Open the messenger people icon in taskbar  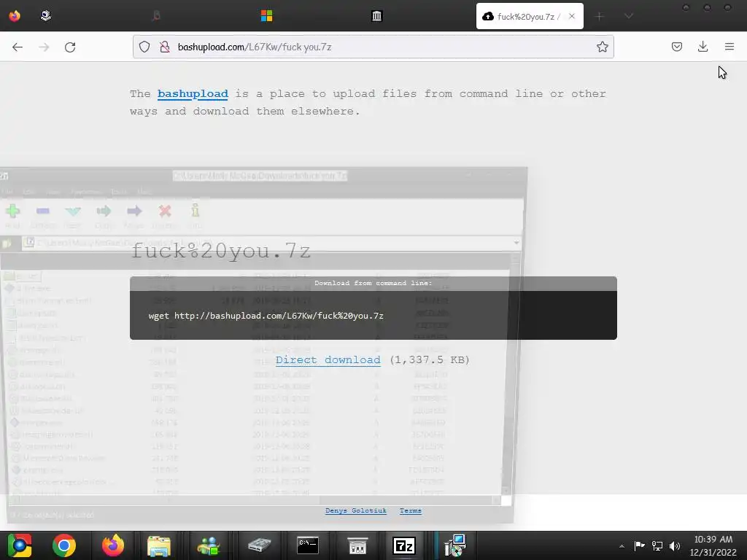[208, 545]
